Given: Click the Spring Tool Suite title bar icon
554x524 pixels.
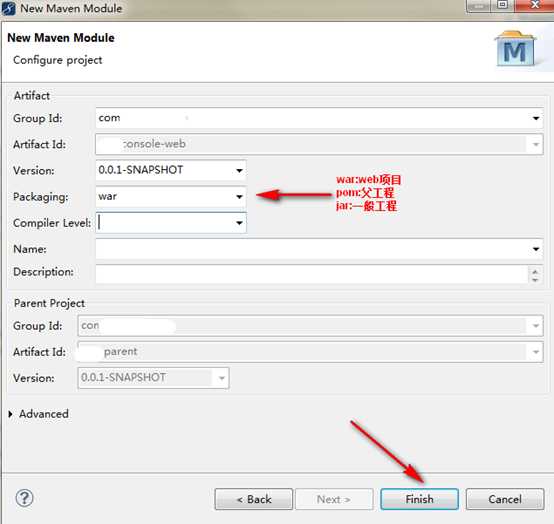Looking at the screenshot, I should pos(8,8).
